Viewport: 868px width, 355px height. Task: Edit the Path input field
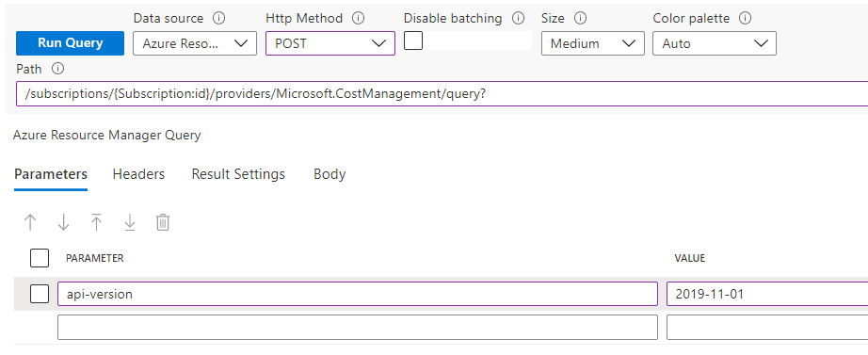442,94
